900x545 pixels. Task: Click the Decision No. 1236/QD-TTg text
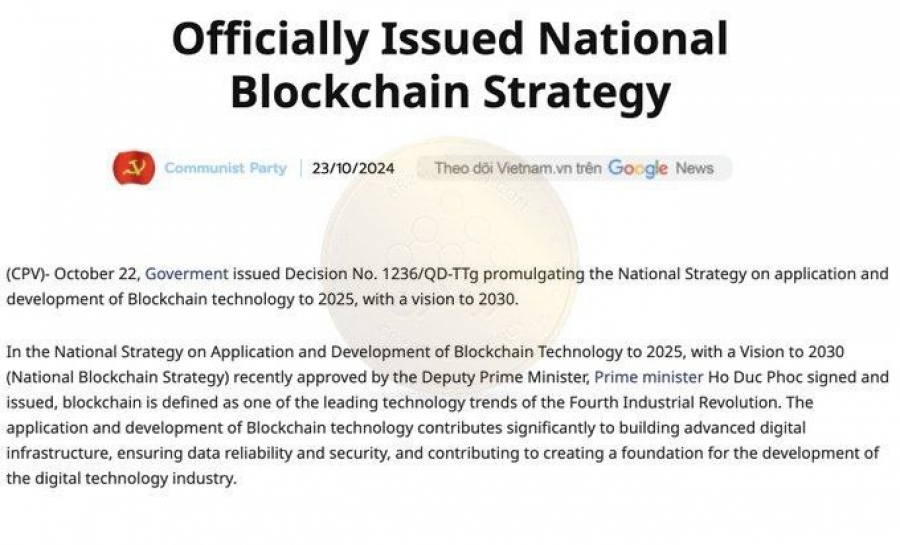[382, 274]
